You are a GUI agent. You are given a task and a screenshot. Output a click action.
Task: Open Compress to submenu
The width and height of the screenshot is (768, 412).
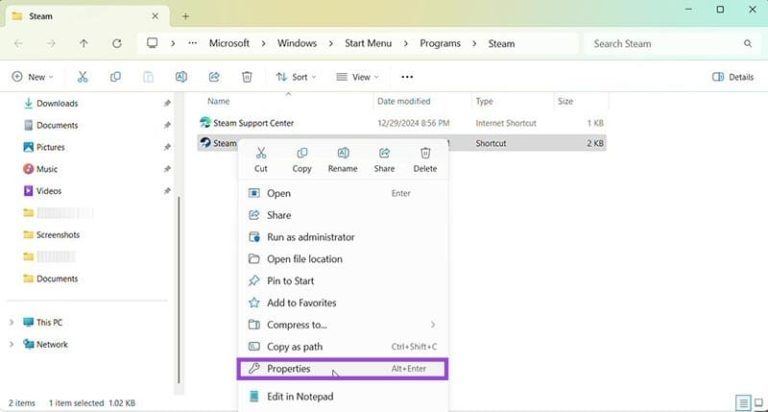click(297, 325)
